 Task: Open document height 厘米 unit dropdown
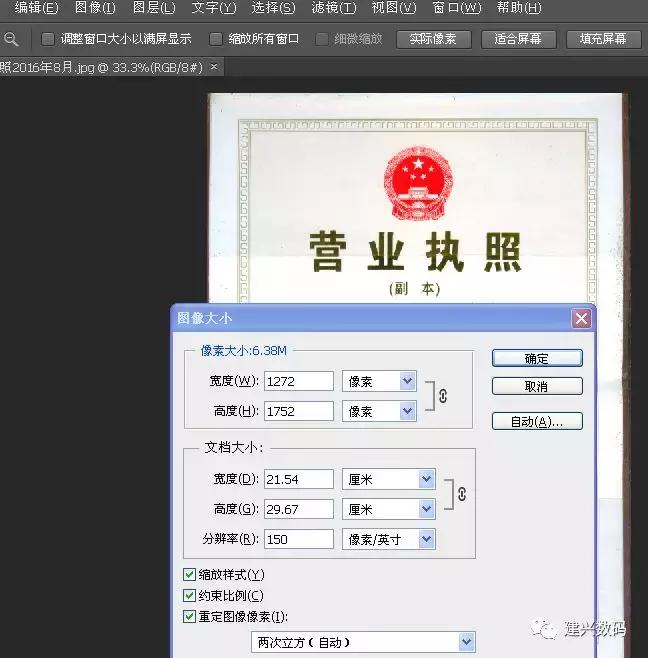coord(389,509)
